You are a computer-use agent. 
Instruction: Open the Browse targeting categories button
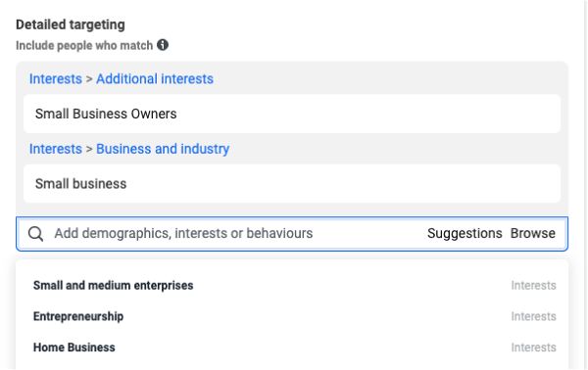click(532, 233)
